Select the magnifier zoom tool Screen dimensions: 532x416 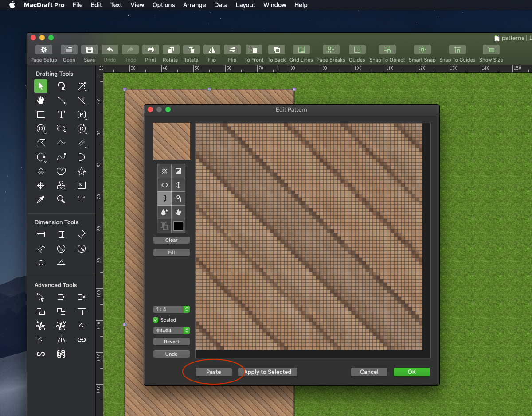(x=61, y=199)
